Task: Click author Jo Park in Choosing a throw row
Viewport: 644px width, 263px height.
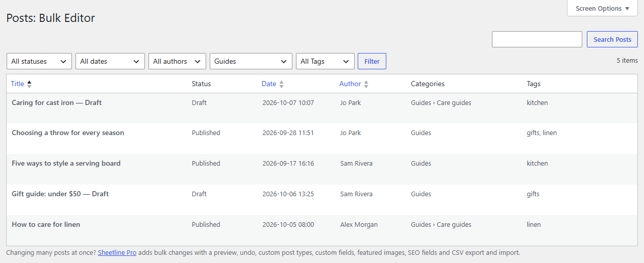Action: pyautogui.click(x=351, y=133)
